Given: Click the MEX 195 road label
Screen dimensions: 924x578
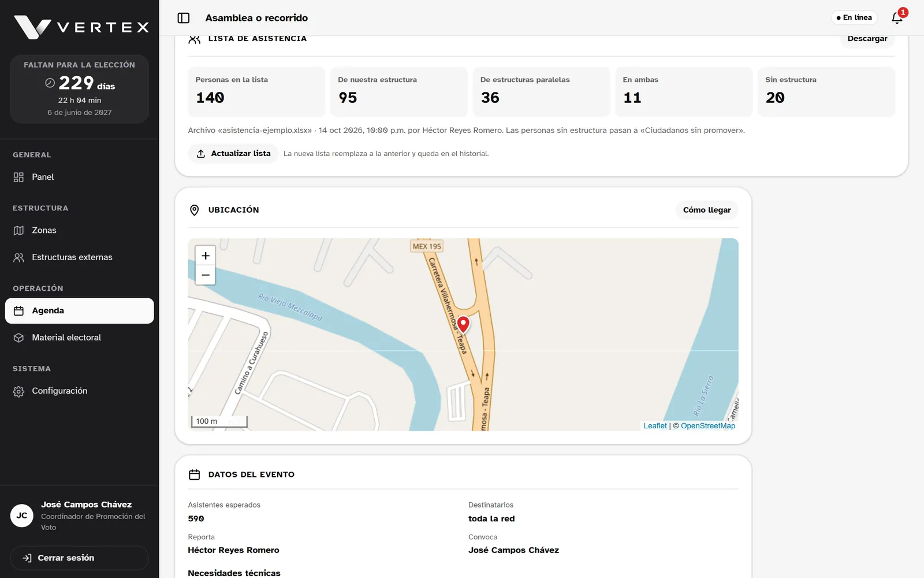Looking at the screenshot, I should (427, 246).
